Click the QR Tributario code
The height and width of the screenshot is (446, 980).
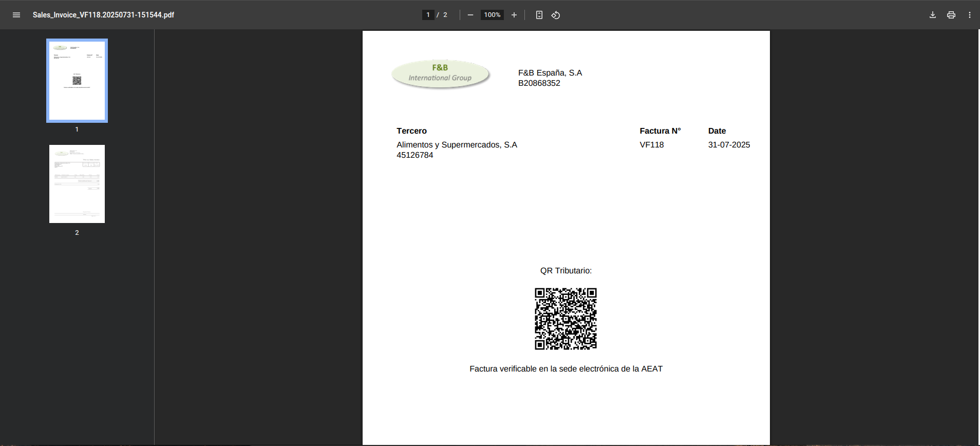pyautogui.click(x=566, y=319)
